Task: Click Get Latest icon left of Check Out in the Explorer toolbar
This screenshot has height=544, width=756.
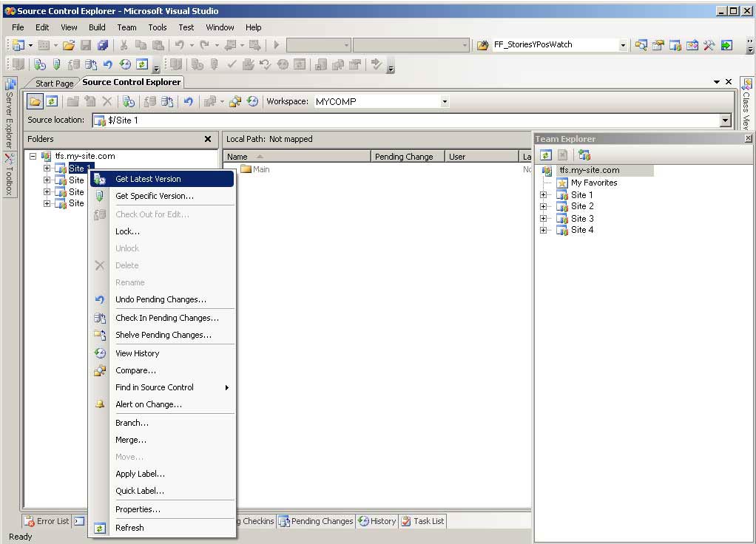Action: coord(128,101)
